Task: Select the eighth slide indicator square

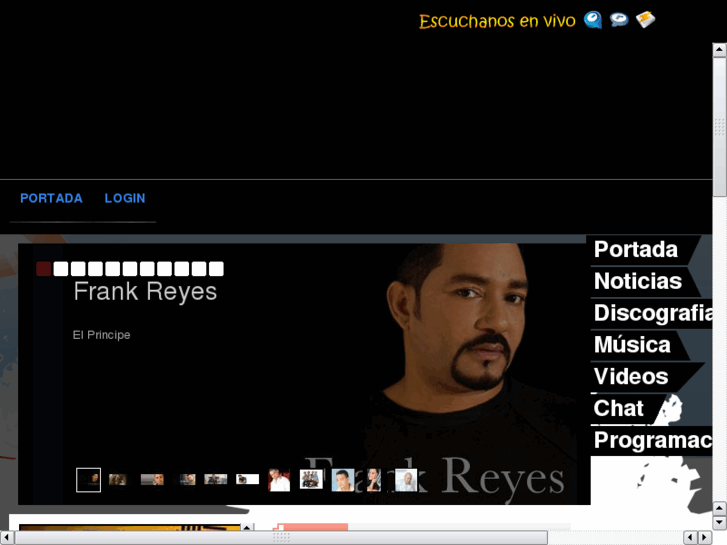Action: point(165,269)
